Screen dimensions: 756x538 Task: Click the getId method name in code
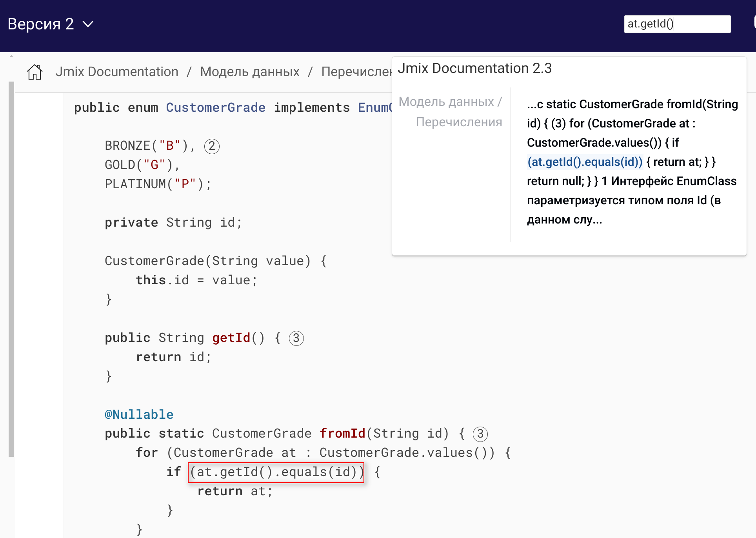coord(231,338)
